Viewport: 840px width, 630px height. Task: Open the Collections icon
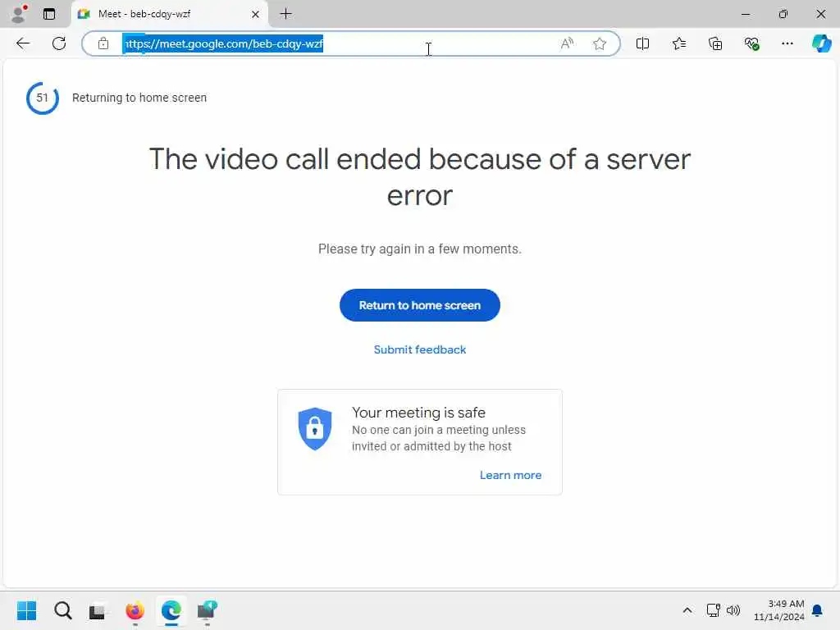coord(715,43)
